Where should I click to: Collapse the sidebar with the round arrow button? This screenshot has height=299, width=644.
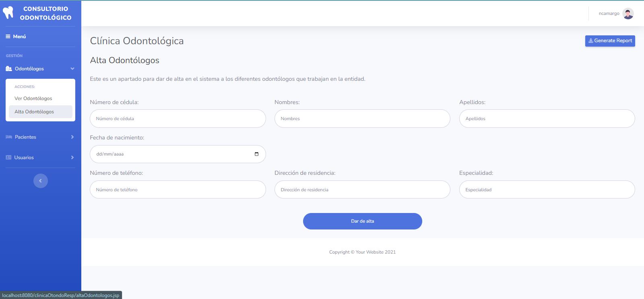[41, 181]
